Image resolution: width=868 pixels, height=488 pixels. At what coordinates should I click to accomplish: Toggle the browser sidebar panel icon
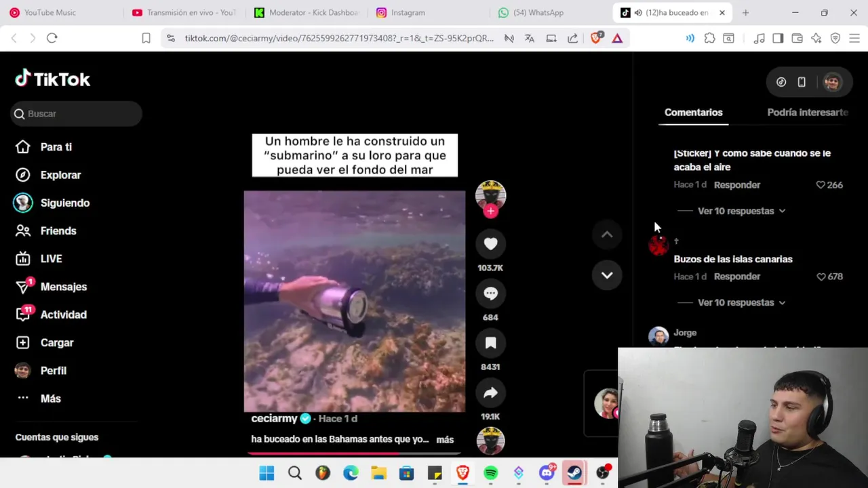[778, 39]
